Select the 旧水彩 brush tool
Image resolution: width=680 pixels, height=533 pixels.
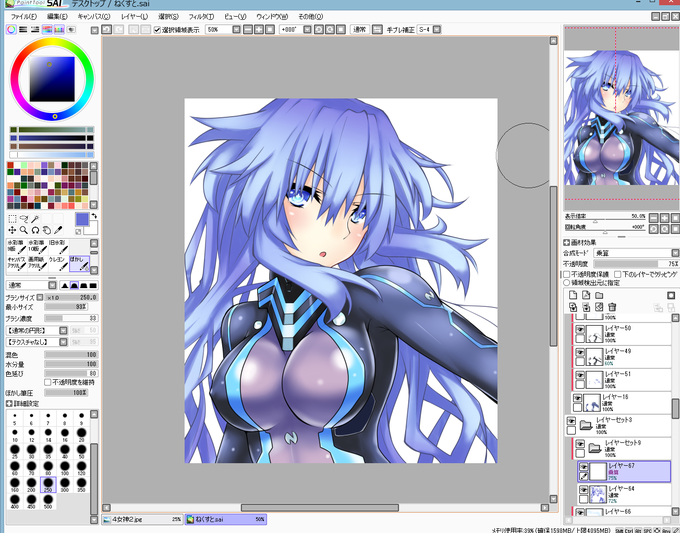pos(59,247)
